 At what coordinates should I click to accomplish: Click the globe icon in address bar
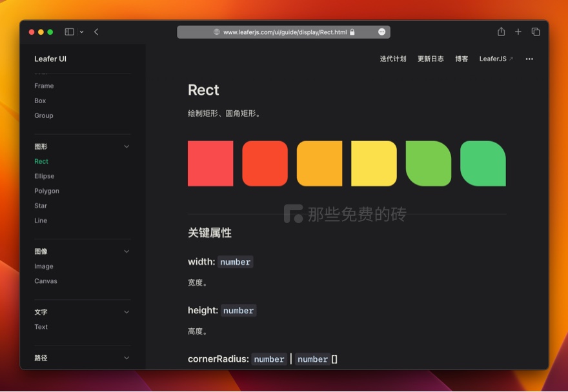pyautogui.click(x=217, y=32)
